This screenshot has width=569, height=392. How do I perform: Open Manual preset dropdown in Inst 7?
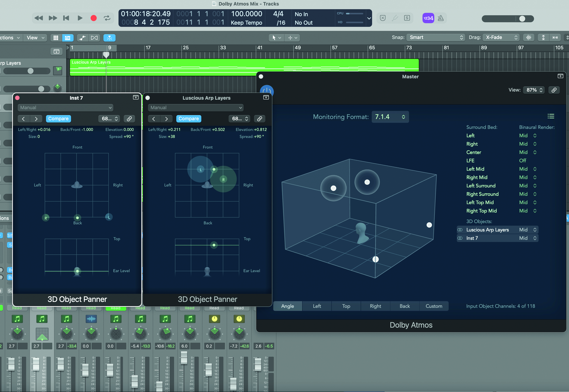coord(65,108)
